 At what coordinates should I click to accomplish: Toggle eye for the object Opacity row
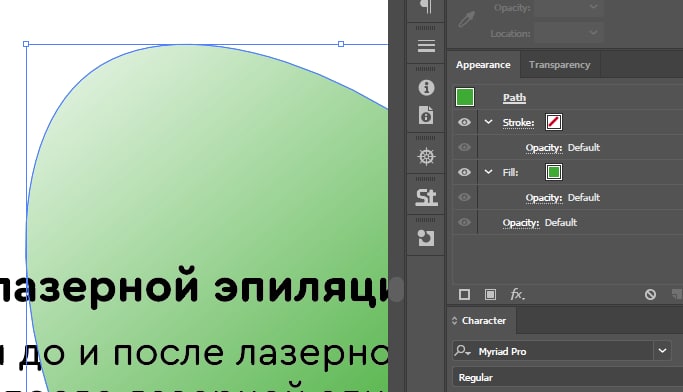(464, 222)
